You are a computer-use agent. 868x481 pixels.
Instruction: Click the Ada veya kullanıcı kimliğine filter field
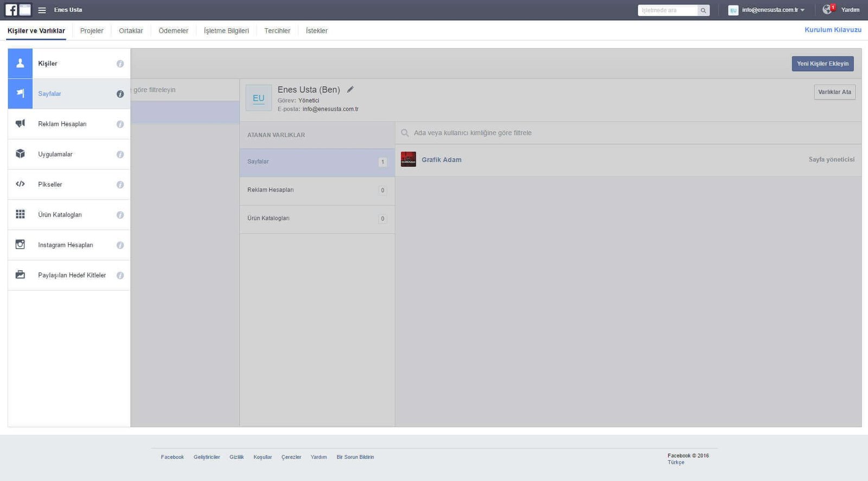coord(628,133)
